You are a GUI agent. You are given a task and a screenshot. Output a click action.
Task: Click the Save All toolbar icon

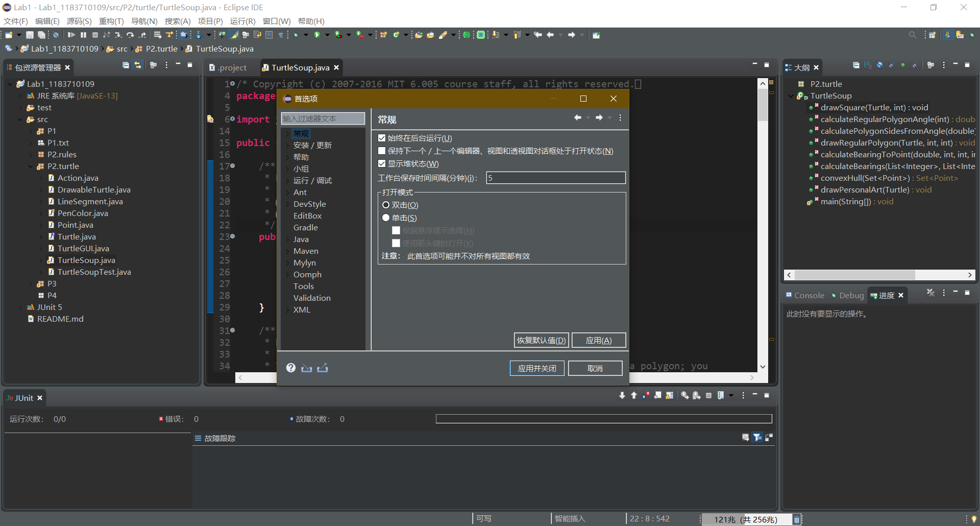pyautogui.click(x=42, y=35)
